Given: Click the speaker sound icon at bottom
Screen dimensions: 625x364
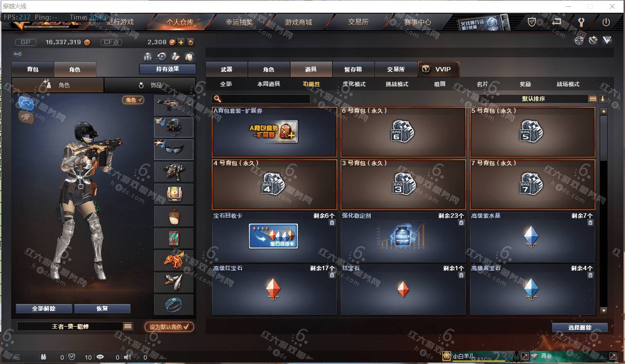Looking at the screenshot, I should click(127, 357).
